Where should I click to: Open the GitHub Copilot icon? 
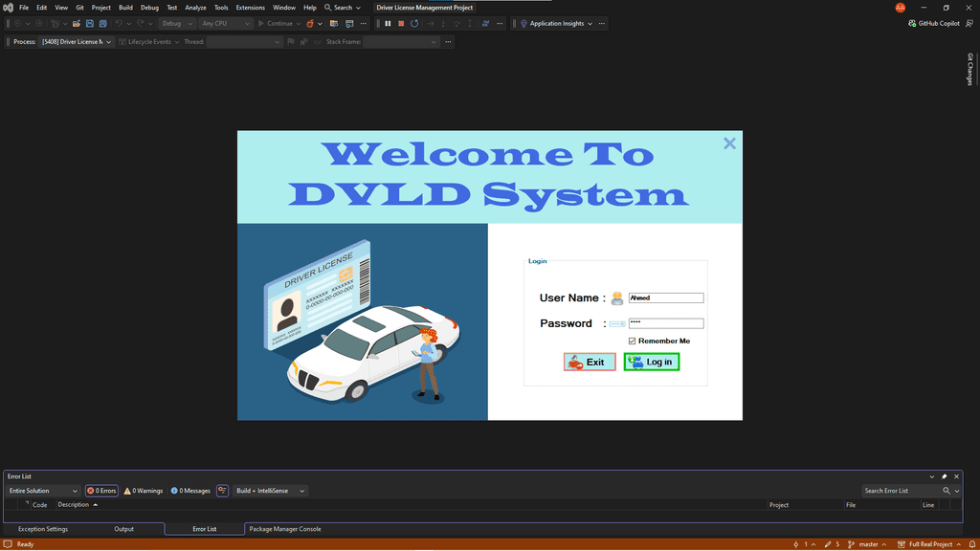tap(912, 23)
